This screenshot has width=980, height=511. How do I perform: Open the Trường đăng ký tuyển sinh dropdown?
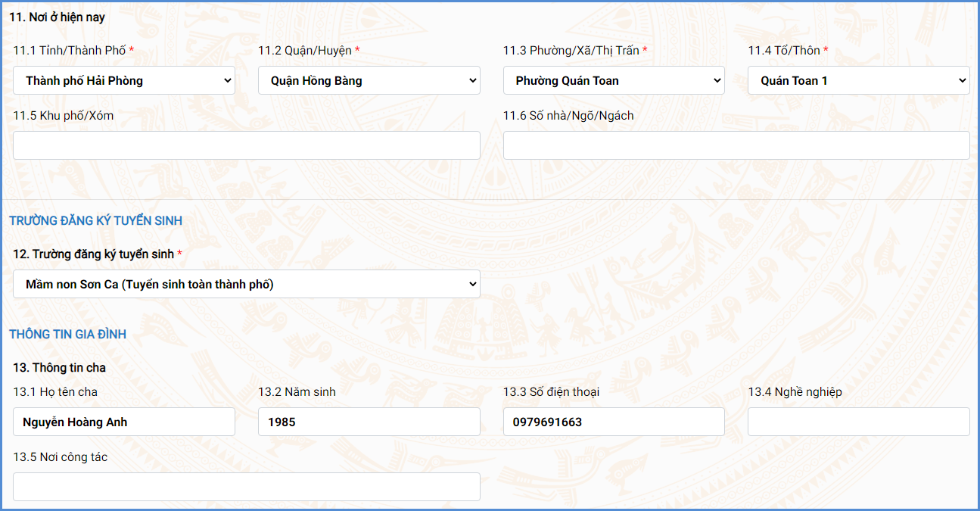247,284
